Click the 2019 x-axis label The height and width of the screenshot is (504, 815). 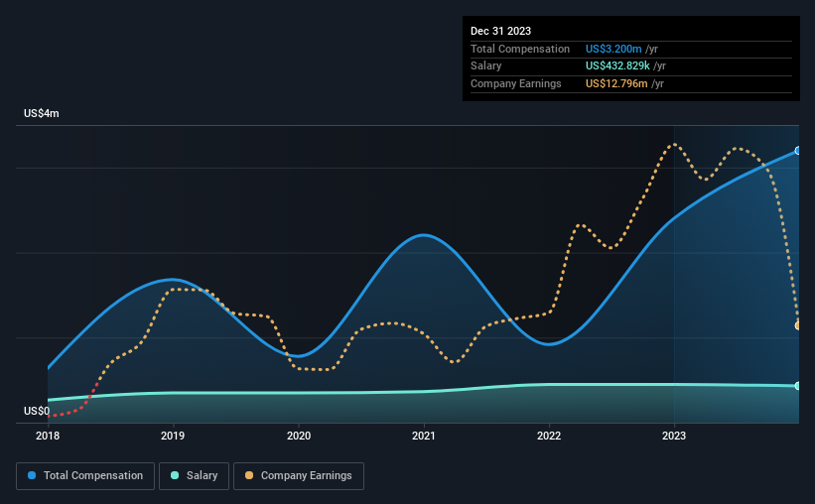[173, 436]
